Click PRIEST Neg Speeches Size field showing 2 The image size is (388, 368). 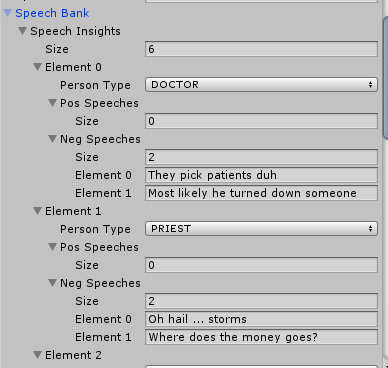[x=261, y=301]
